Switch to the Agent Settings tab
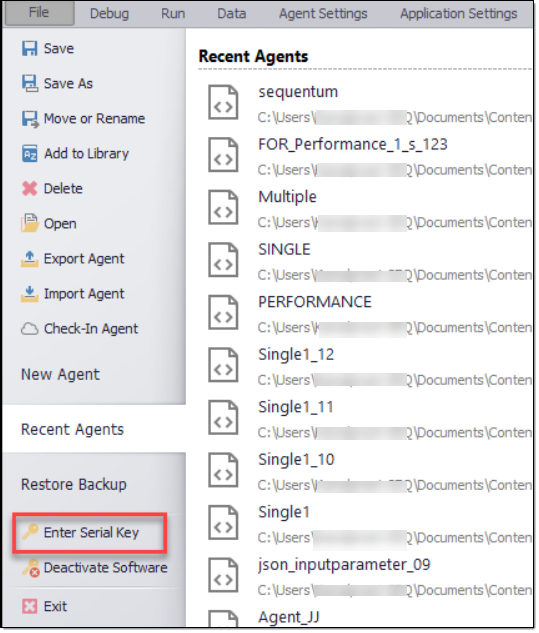 (x=323, y=14)
